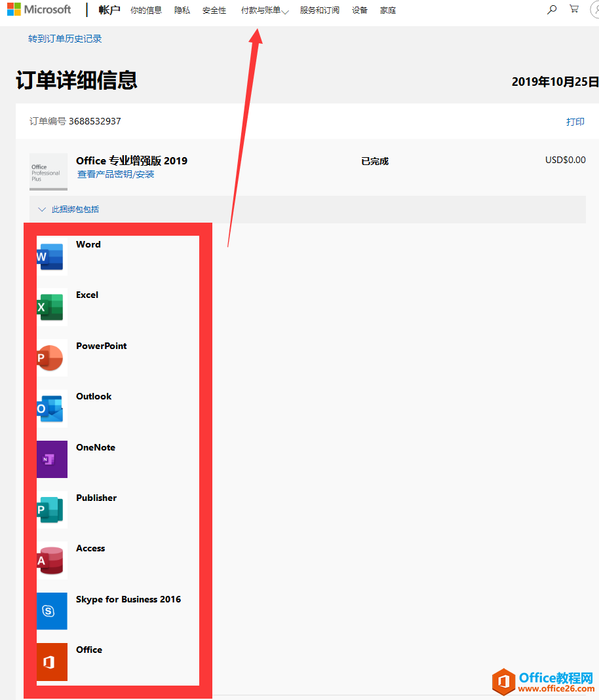Click the OneNote app icon
The height and width of the screenshot is (700, 599).
(52, 460)
